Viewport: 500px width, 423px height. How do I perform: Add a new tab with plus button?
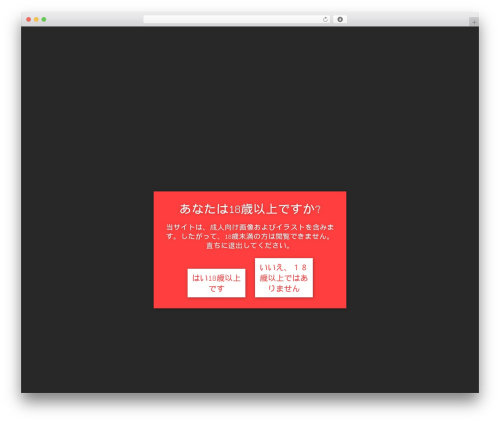tap(474, 22)
